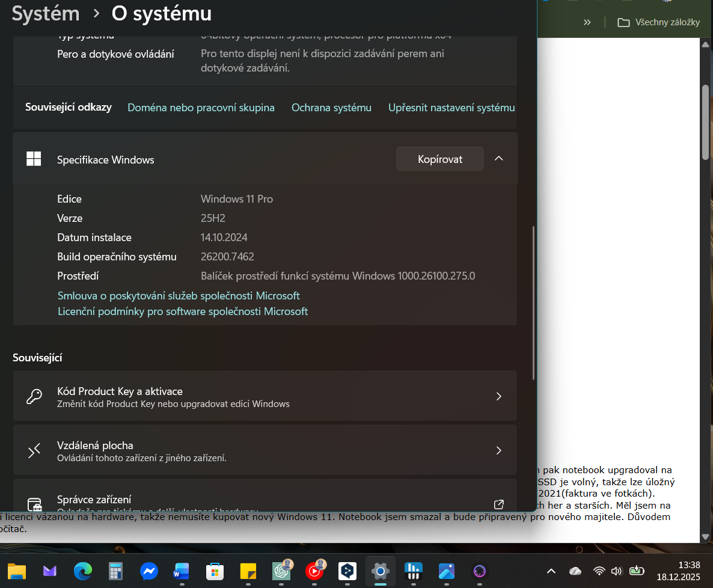
Task: Launch Microsoft Edge from the taskbar
Action: click(x=83, y=571)
